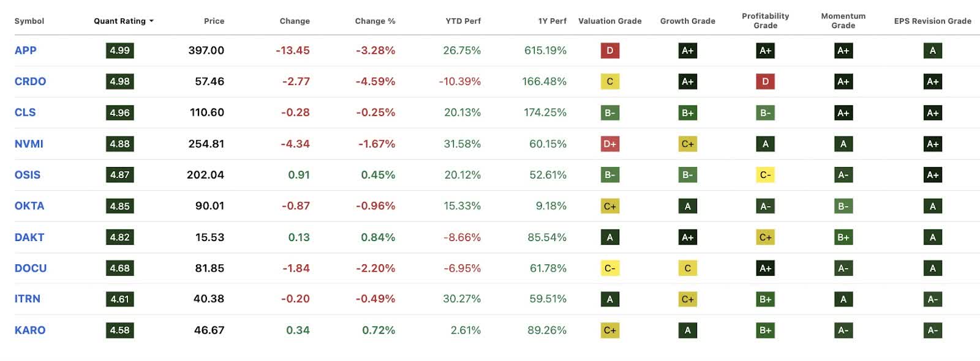Select CLS's A+ Momentum Grade badge
Viewport: 980px width, 361px height.
tap(843, 113)
